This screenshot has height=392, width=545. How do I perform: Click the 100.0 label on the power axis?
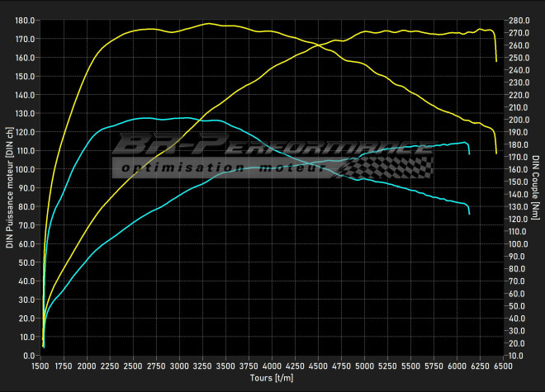click(x=25, y=169)
